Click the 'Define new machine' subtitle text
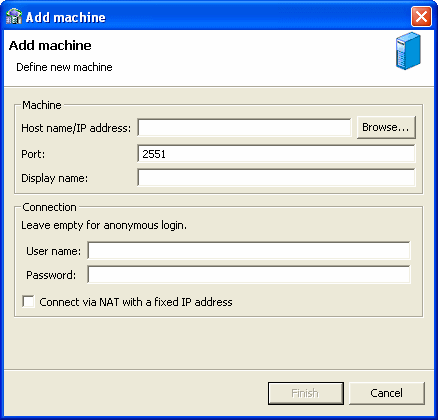 64,67
